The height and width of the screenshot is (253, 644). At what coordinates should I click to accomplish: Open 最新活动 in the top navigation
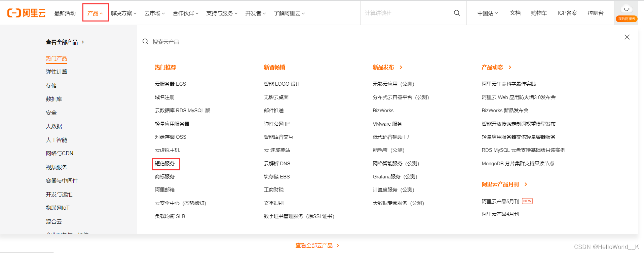point(65,13)
